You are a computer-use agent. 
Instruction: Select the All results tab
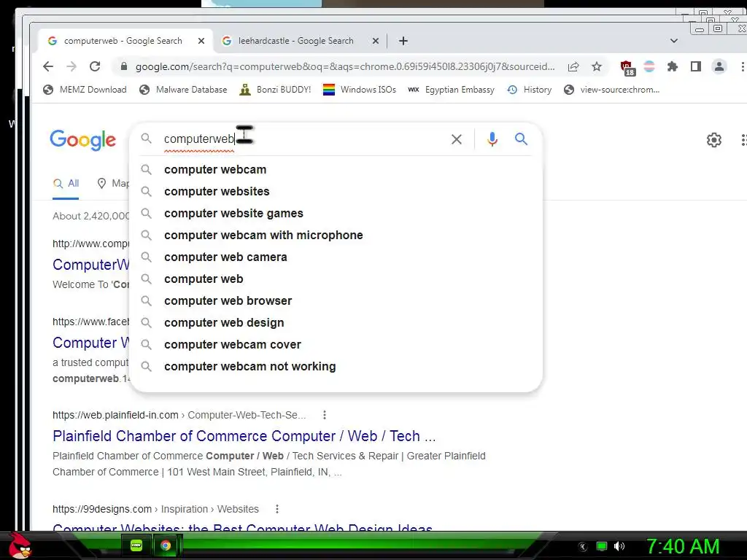click(66, 184)
